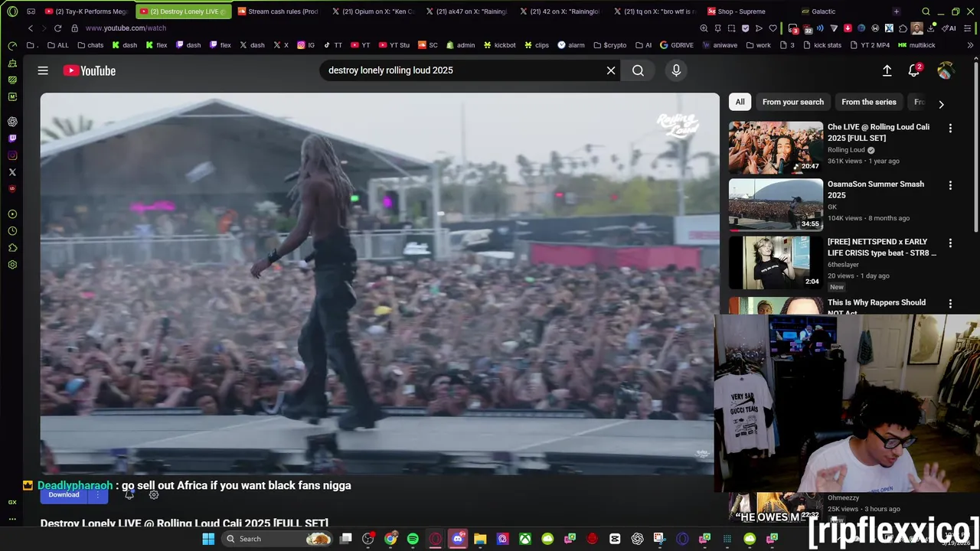Viewport: 980px width, 551px height.
Task: Open the 'ALL' bookmark folder
Action: click(58, 45)
